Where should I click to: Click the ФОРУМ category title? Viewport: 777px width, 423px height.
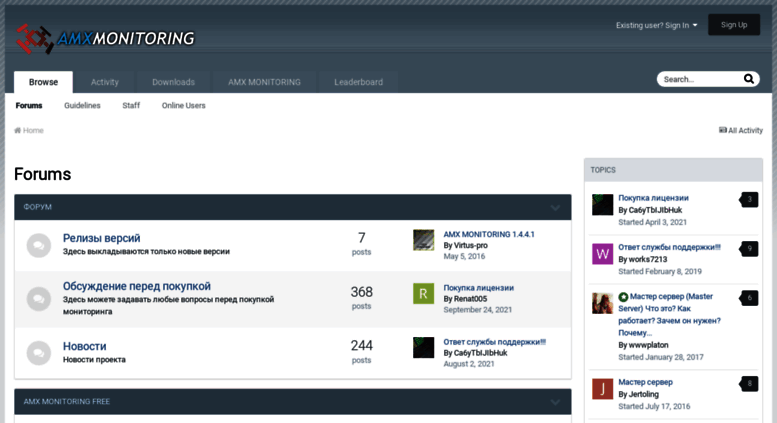pyautogui.click(x=38, y=207)
